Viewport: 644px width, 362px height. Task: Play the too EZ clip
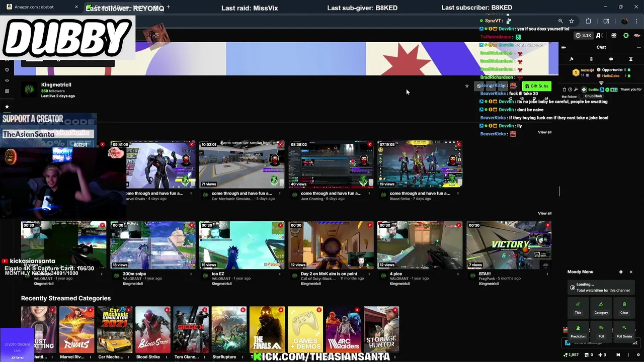click(x=242, y=245)
